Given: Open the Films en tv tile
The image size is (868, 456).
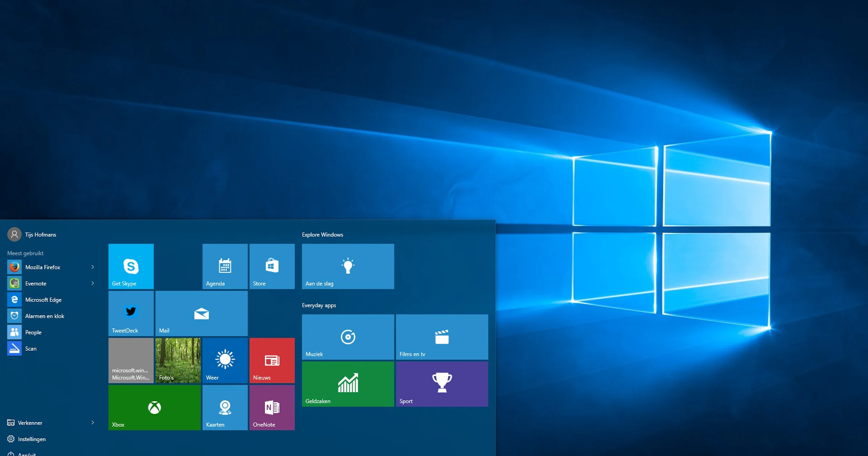Looking at the screenshot, I should pyautogui.click(x=442, y=337).
